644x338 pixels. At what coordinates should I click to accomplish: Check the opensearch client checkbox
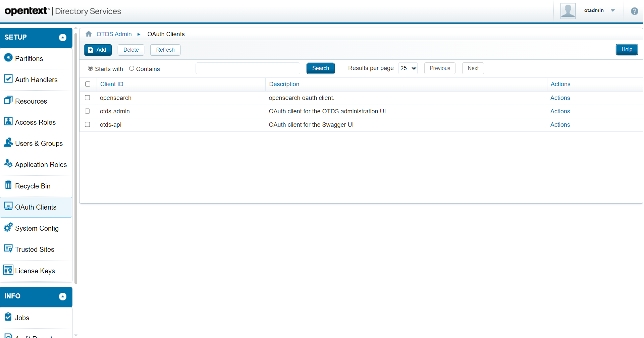[x=88, y=98]
